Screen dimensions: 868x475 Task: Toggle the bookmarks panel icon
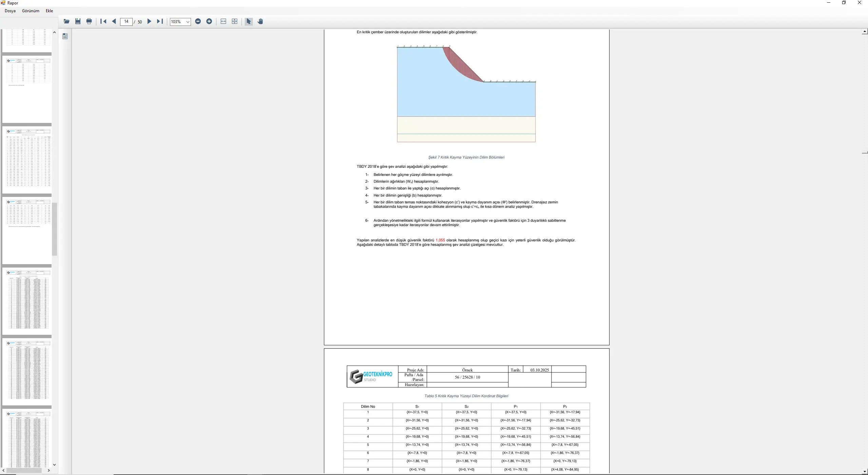tap(65, 36)
